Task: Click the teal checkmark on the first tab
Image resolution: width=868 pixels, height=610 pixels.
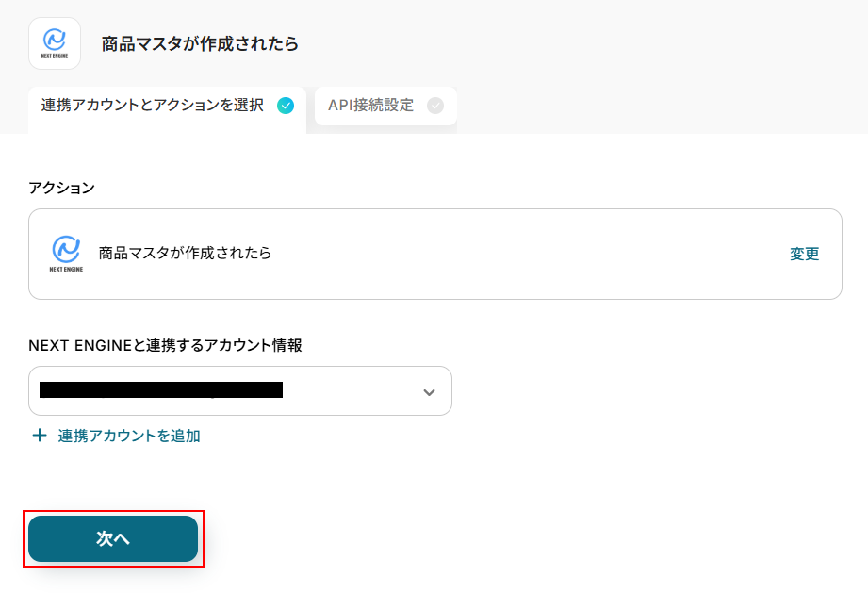Action: coord(286,106)
